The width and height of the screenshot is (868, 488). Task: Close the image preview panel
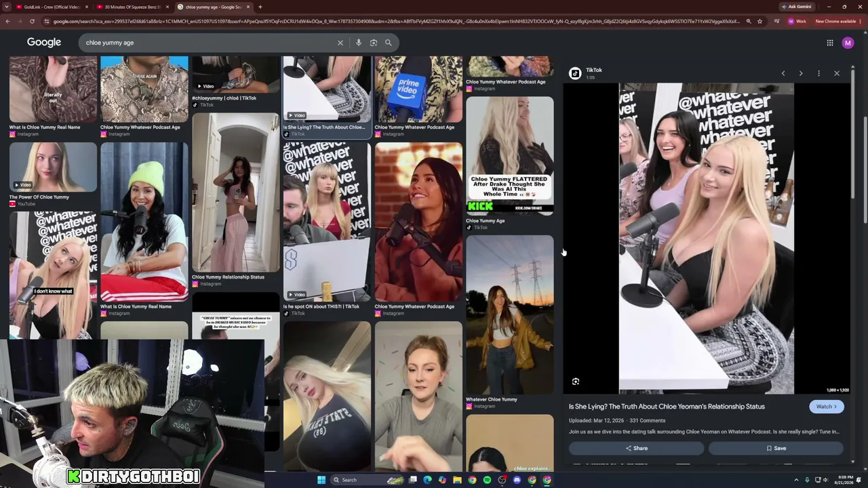(x=837, y=73)
